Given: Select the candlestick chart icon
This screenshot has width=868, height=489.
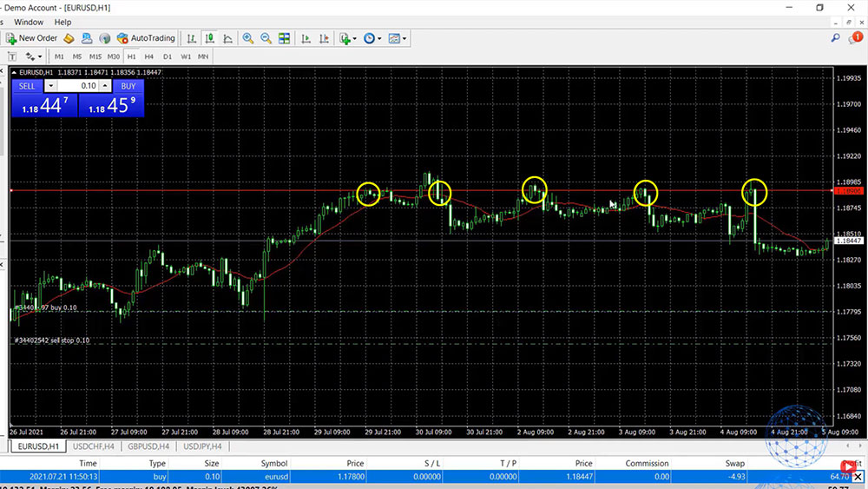Looking at the screenshot, I should tap(210, 38).
